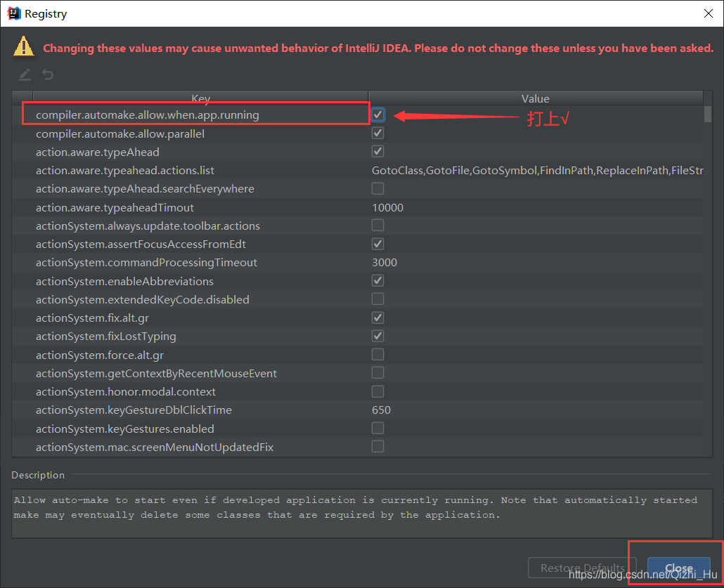The width and height of the screenshot is (724, 588).
Task: Click the Key column header
Action: point(201,98)
